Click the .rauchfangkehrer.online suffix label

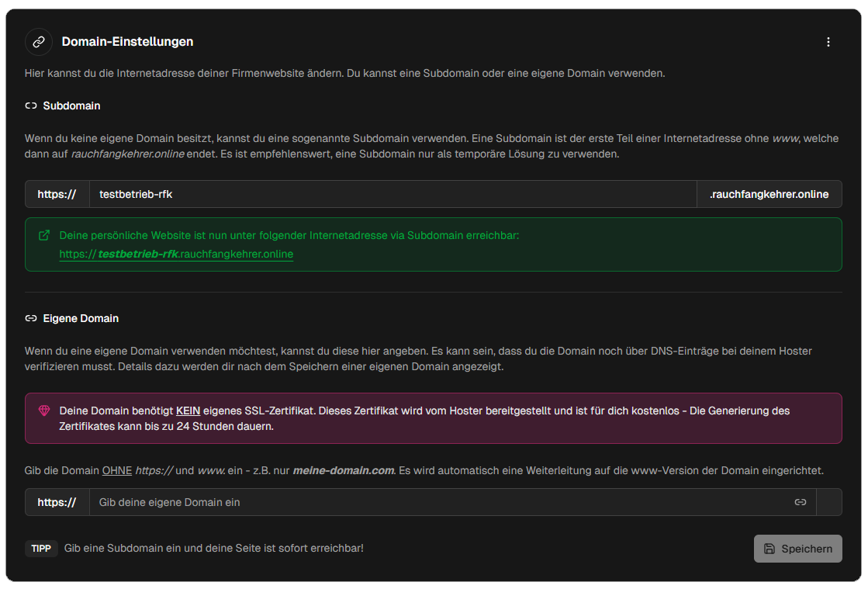click(769, 194)
